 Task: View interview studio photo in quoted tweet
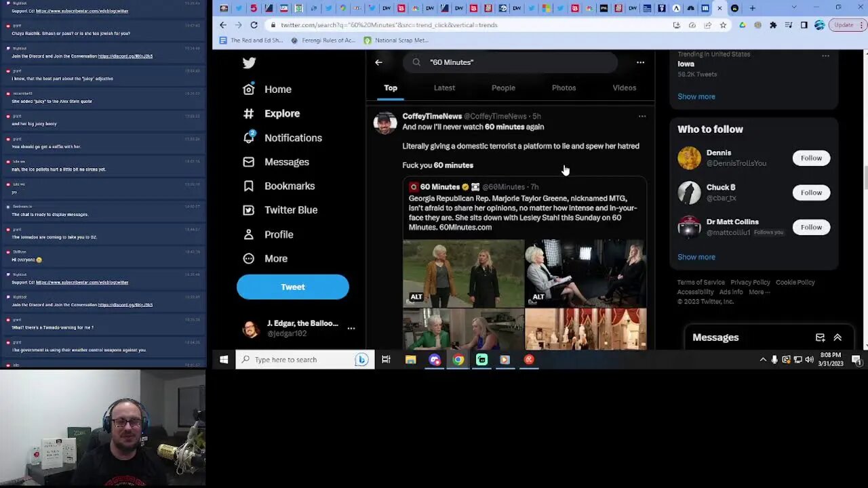(x=586, y=273)
